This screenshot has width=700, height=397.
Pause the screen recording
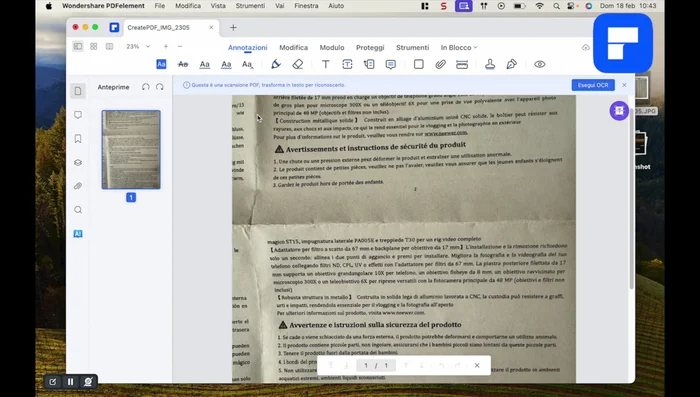click(x=70, y=382)
